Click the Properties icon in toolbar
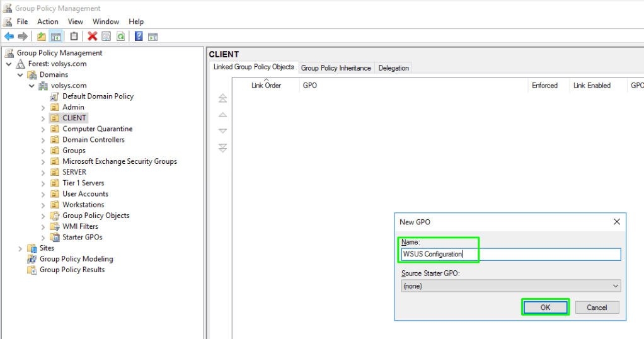The height and width of the screenshot is (339, 644). pyautogui.click(x=106, y=37)
